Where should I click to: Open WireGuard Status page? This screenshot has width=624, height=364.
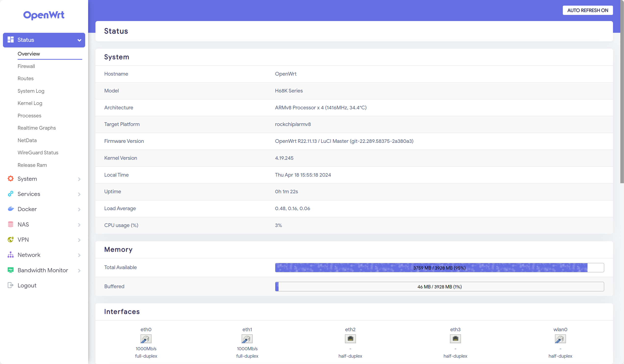[x=38, y=152]
